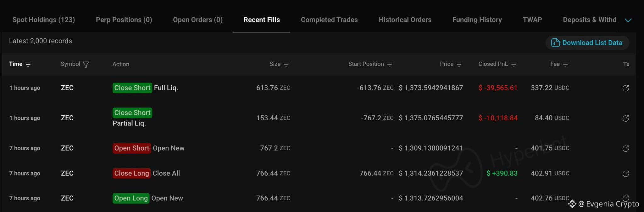The height and width of the screenshot is (212, 644).
Task: Expand the tabs overflow chevron
Action: click(628, 20)
